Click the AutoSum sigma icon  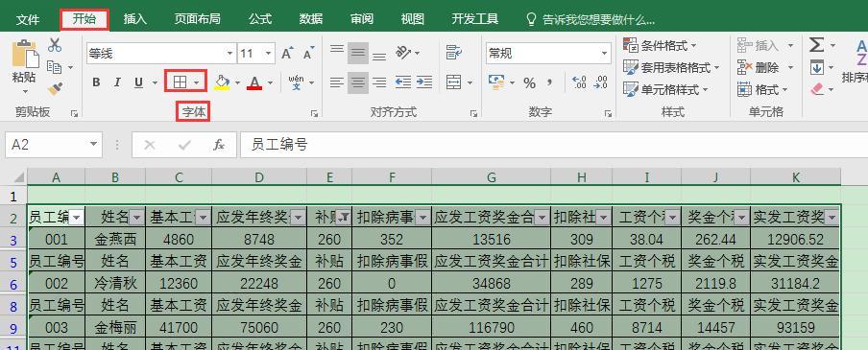tap(816, 45)
